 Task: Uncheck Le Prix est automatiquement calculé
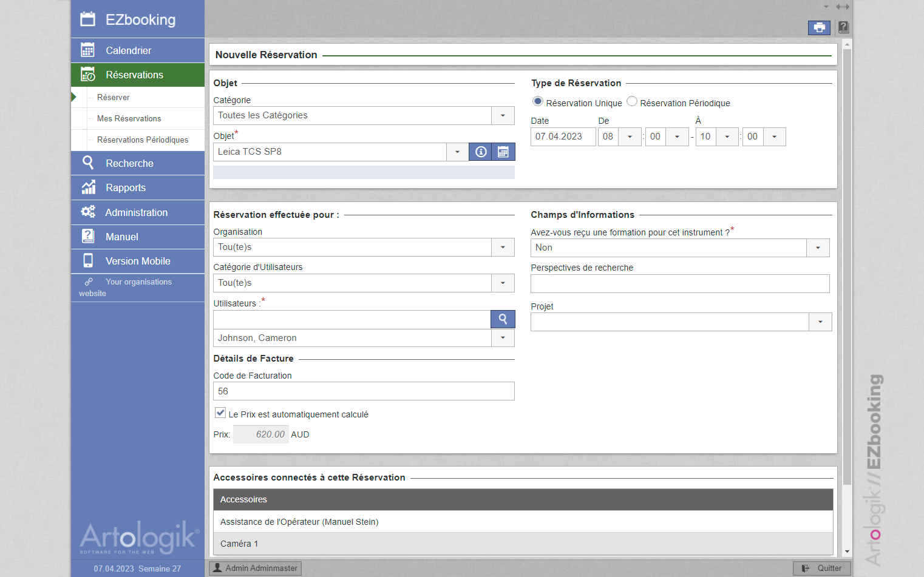tap(220, 413)
